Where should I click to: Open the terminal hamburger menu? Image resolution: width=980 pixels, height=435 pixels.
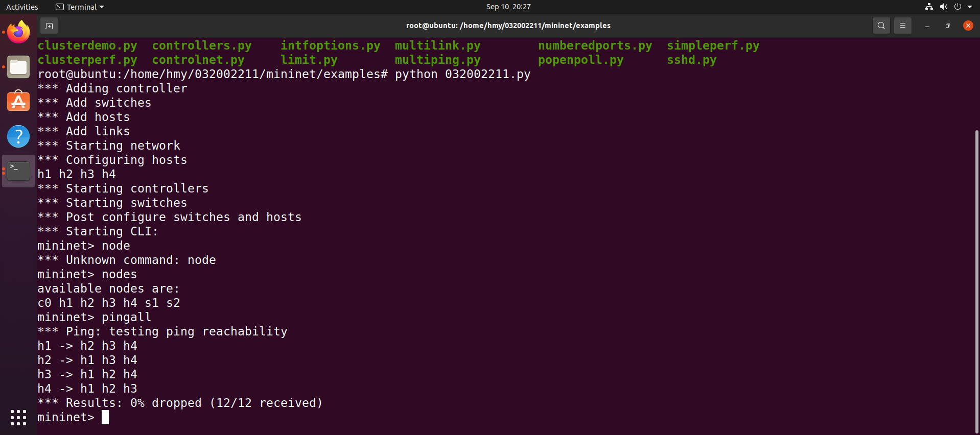(x=902, y=26)
